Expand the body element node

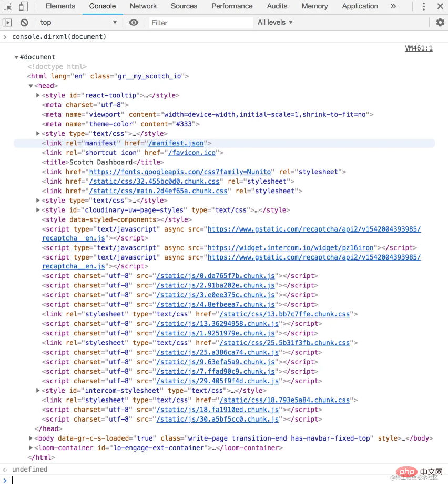[30, 438]
